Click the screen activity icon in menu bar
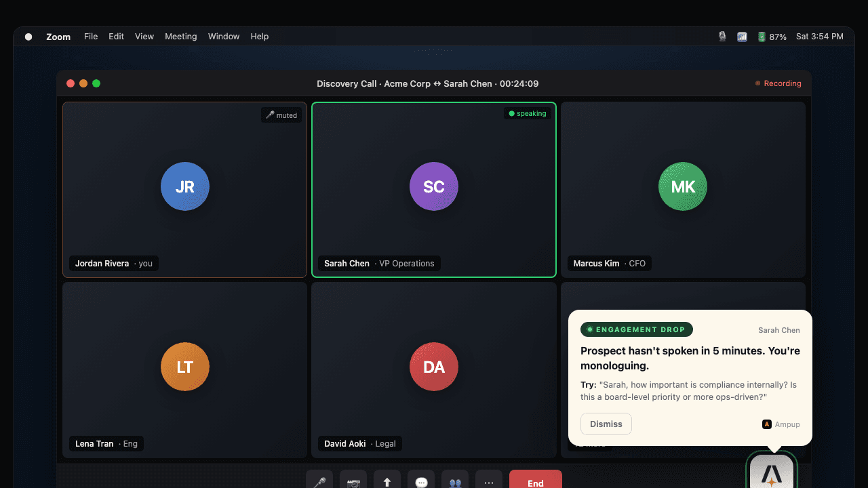868x488 pixels. coord(742,36)
